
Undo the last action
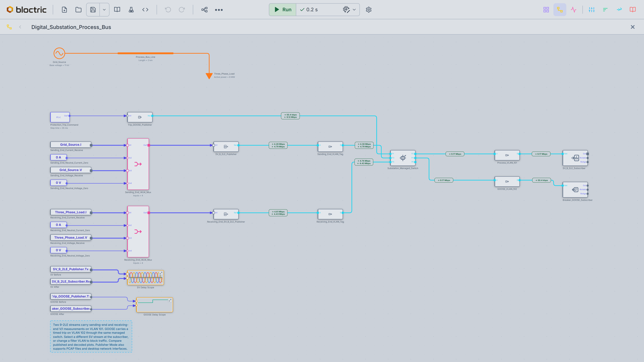[168, 10]
